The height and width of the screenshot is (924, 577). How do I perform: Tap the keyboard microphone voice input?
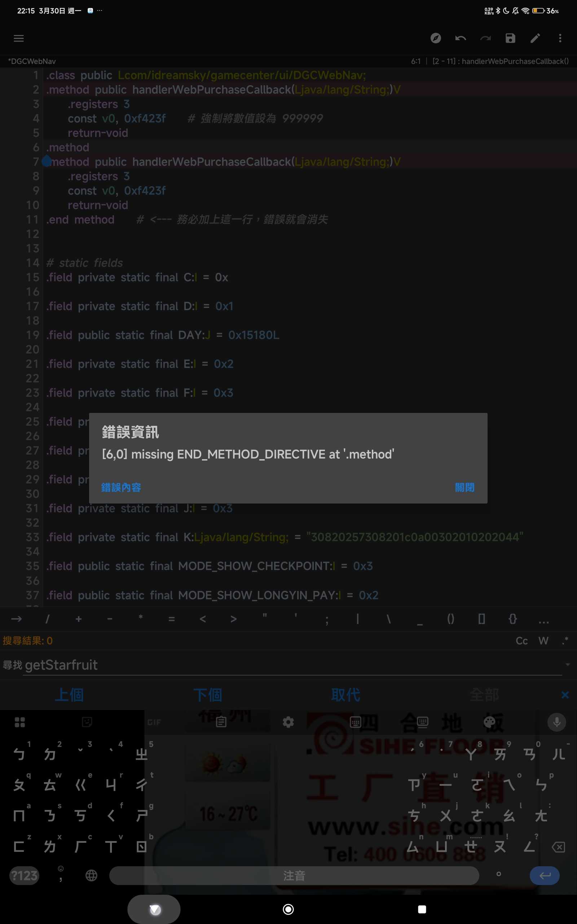coord(556,722)
